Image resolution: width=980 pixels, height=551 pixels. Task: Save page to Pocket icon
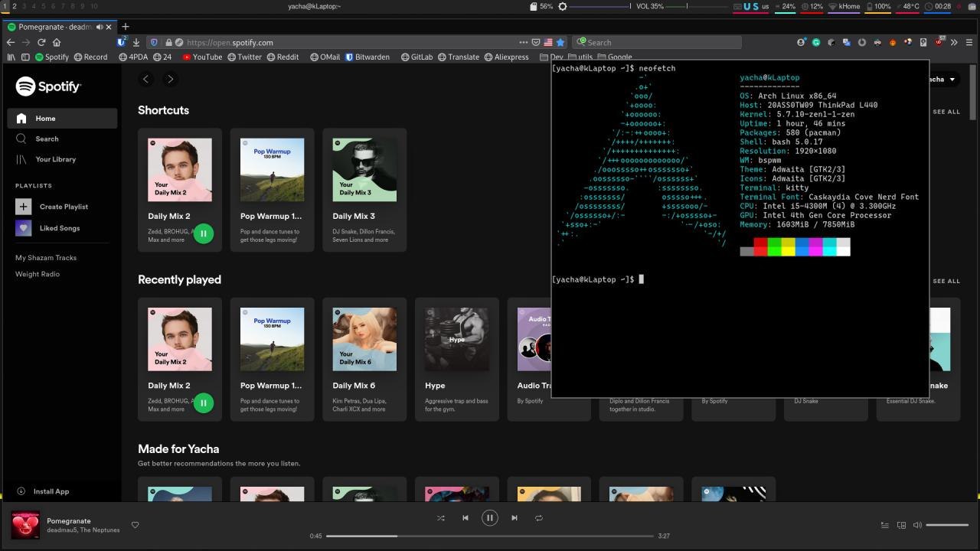535,43
